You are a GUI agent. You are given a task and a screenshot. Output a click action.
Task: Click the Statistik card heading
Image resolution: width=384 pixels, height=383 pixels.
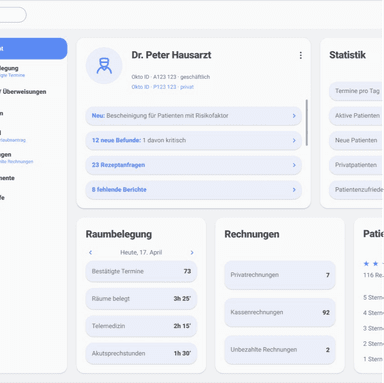[347, 55]
